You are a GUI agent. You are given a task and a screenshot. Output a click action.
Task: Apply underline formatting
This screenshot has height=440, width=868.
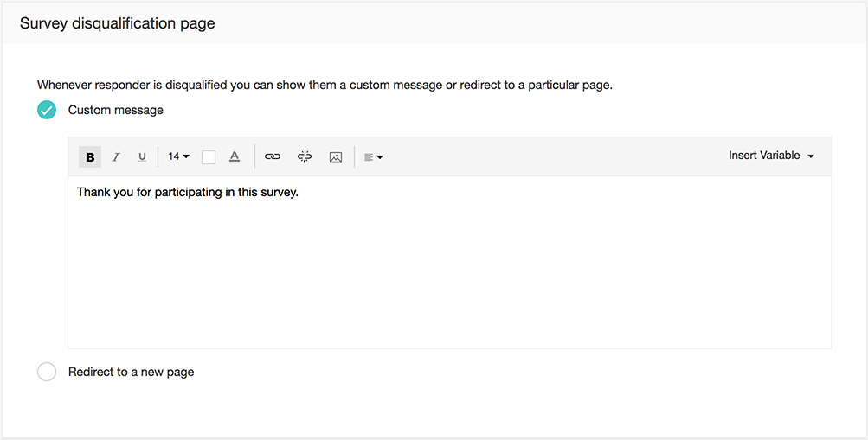coord(142,157)
